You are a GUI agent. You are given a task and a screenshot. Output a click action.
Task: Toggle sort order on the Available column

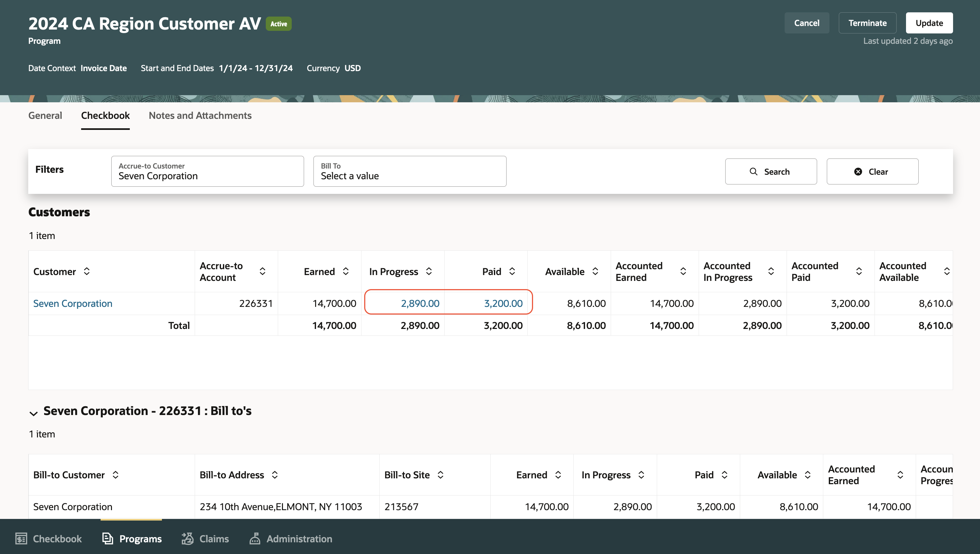596,271
